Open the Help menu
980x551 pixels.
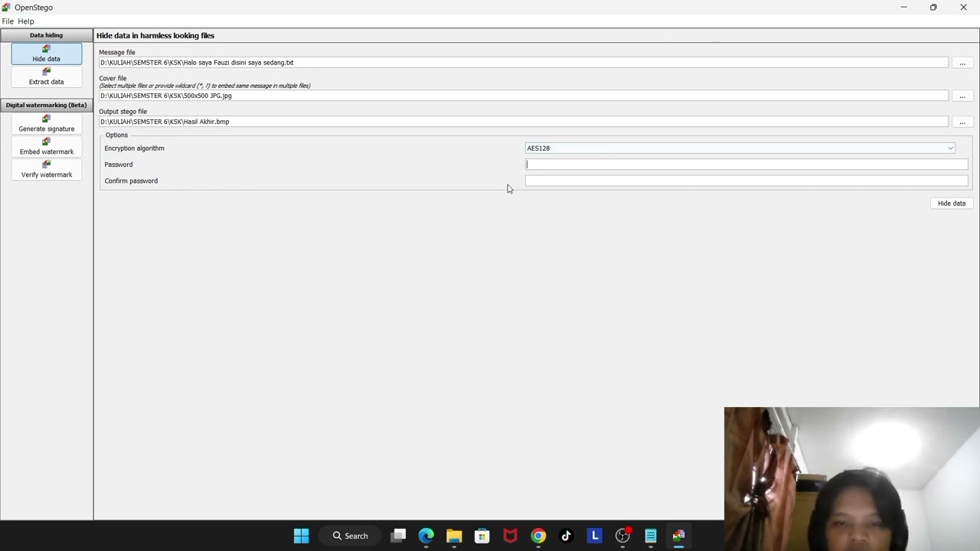point(26,21)
